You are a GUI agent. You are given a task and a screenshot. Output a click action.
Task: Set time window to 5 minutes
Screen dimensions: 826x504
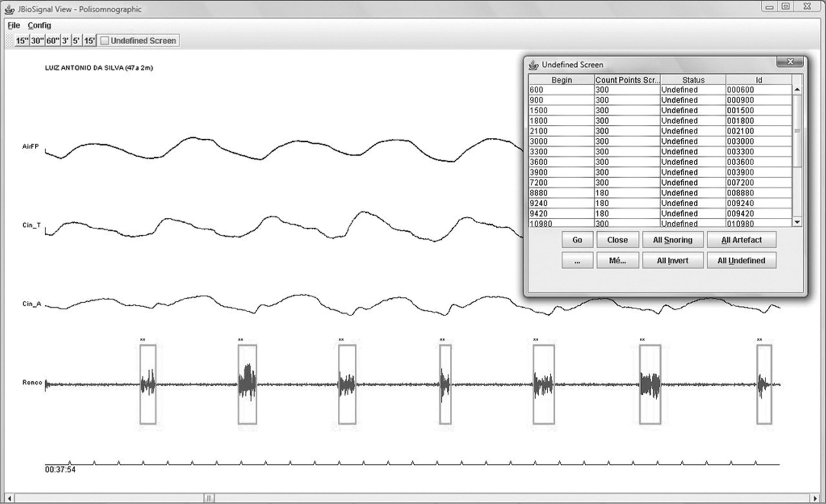pos(76,41)
